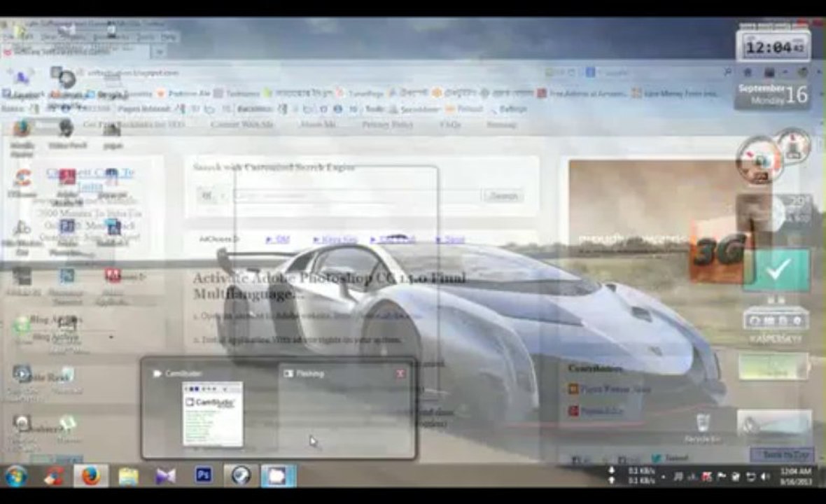826x504 pixels.
Task: Open the FAQs page tab
Action: click(450, 125)
